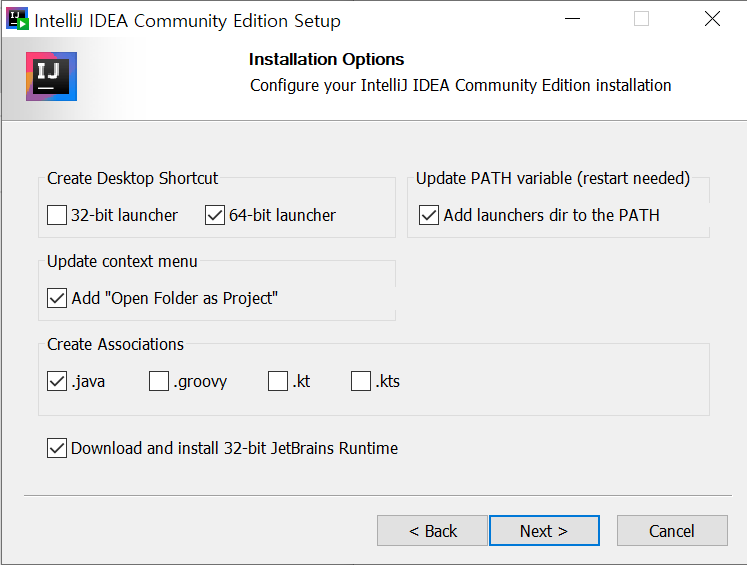747x565 pixels.
Task: Click the installer icon in the title bar
Action: pos(17,19)
